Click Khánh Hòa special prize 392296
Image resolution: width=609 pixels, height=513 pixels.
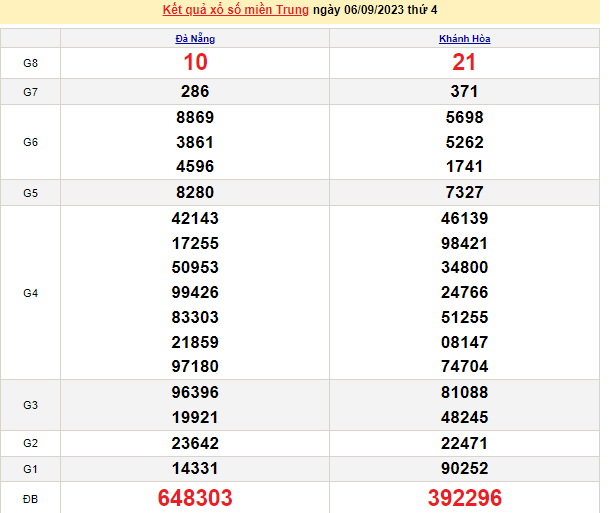464,498
